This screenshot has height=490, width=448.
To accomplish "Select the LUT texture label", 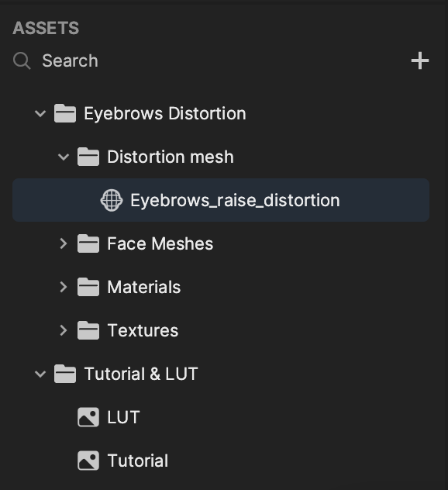I will (x=123, y=417).
